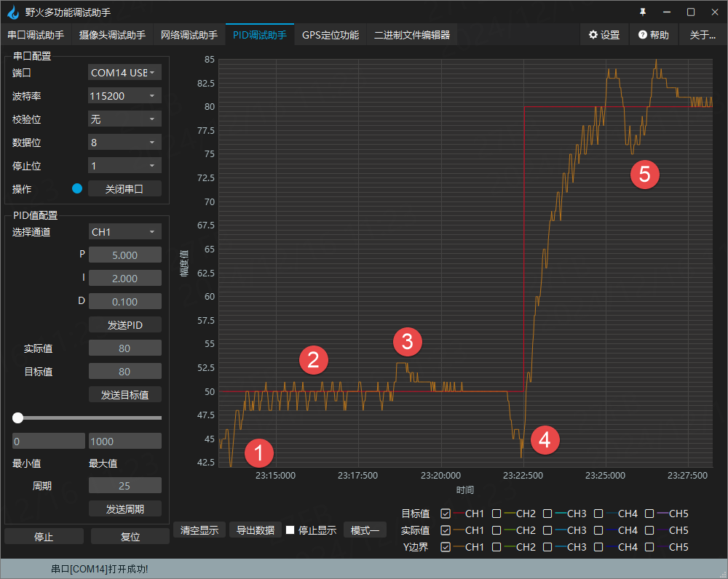Image resolution: width=728 pixels, height=579 pixels.
Task: Click the 模式一 button
Action: click(365, 530)
